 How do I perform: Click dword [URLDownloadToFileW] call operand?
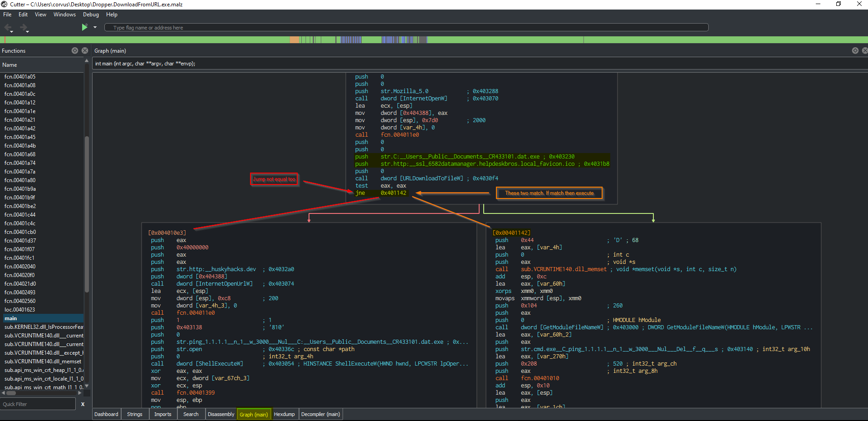(x=422, y=178)
